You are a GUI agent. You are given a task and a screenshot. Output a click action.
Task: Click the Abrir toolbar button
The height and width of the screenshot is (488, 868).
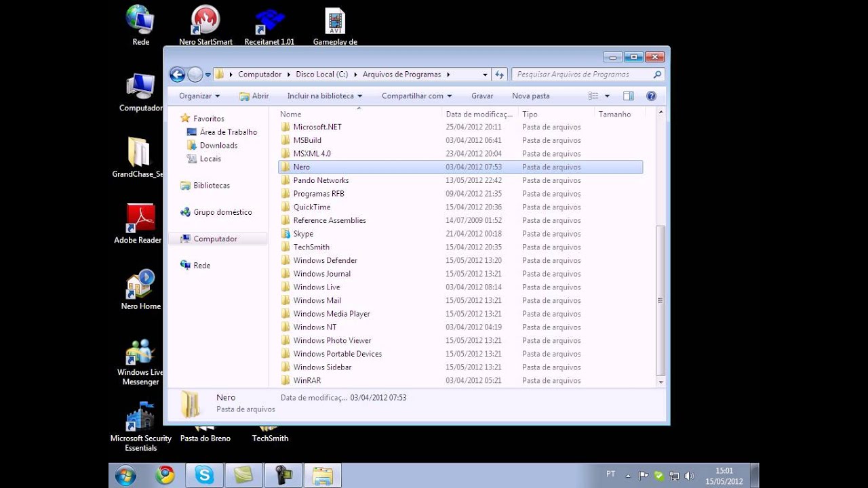[254, 96]
